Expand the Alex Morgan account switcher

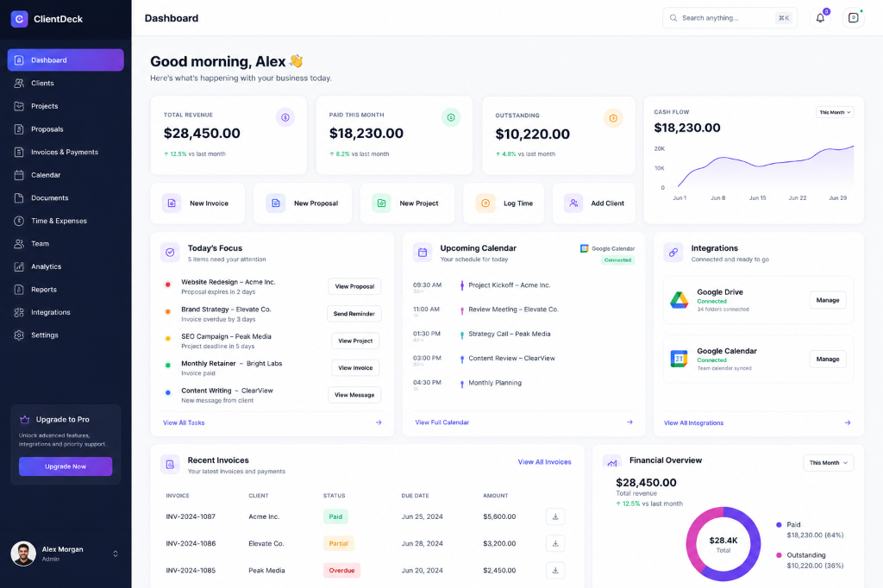tap(116, 554)
